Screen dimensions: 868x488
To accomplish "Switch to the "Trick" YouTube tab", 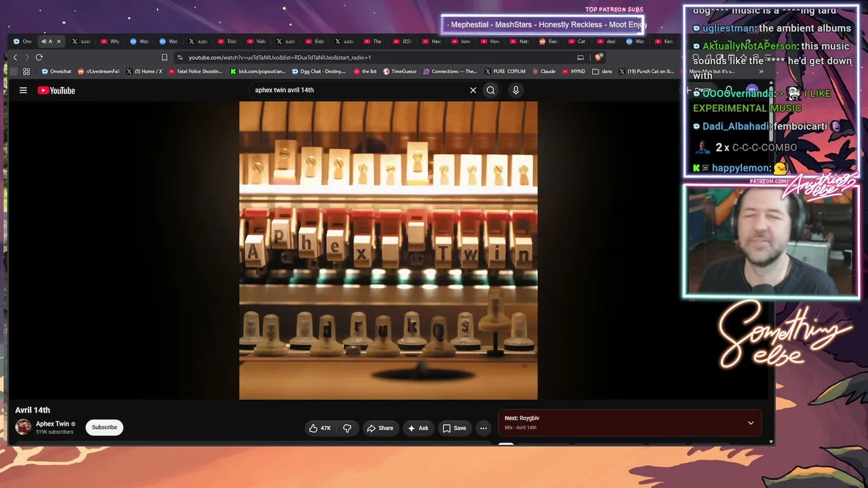I will coord(226,41).
